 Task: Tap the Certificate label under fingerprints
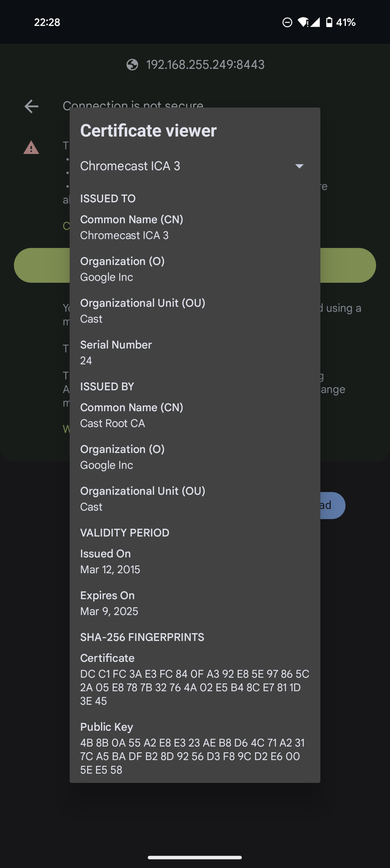click(x=107, y=658)
